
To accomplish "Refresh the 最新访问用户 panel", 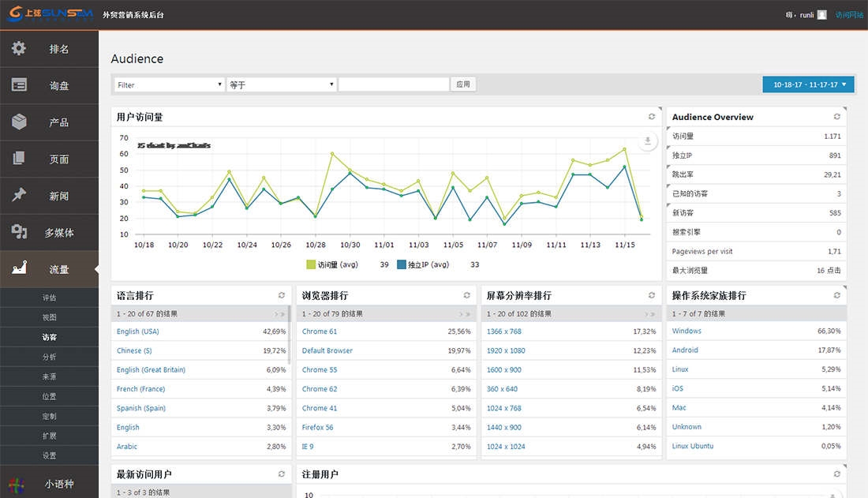I will click(281, 474).
